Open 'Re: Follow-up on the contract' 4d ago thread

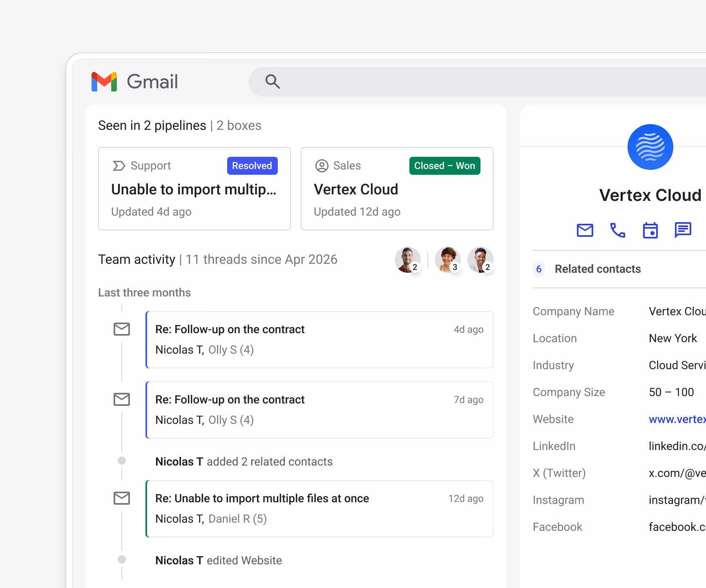click(x=319, y=340)
